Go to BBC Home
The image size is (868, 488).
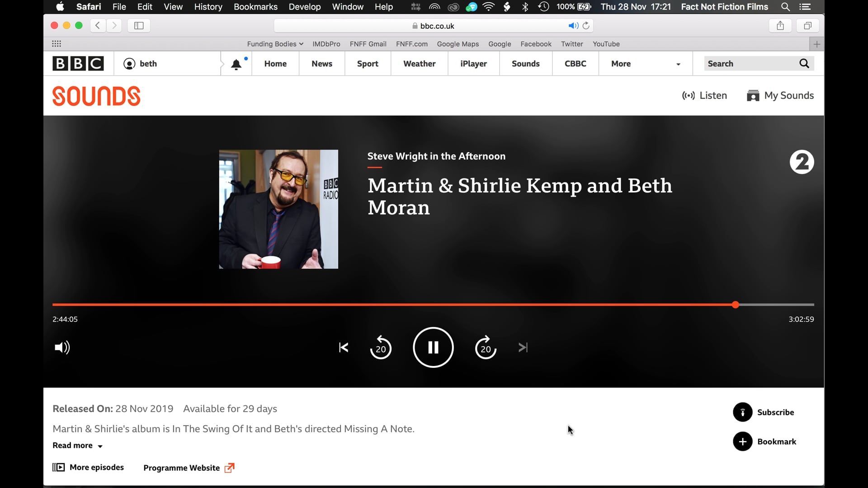click(275, 64)
